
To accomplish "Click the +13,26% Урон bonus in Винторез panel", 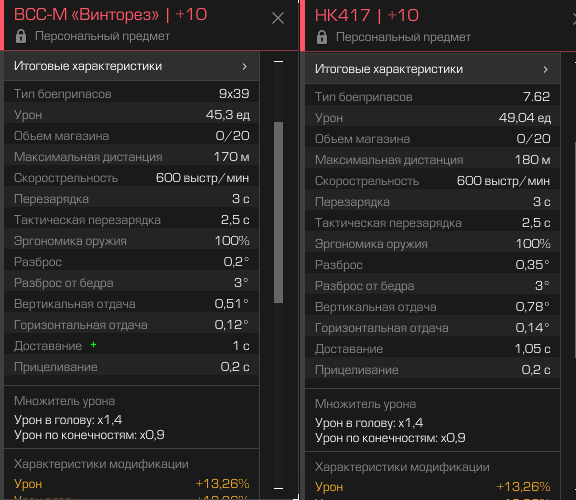I will [222, 483].
